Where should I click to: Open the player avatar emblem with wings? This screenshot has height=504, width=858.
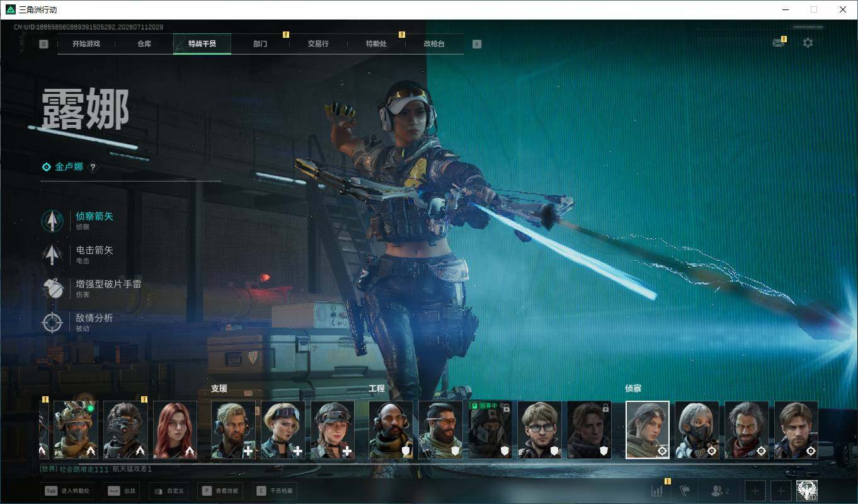coord(807,490)
